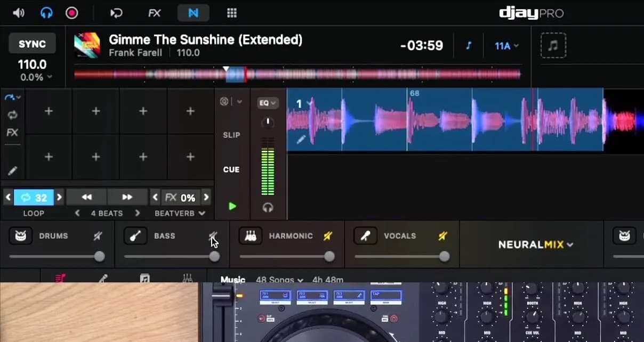644x342 pixels.
Task: Unmute the VOCALS stem
Action: coord(442,236)
